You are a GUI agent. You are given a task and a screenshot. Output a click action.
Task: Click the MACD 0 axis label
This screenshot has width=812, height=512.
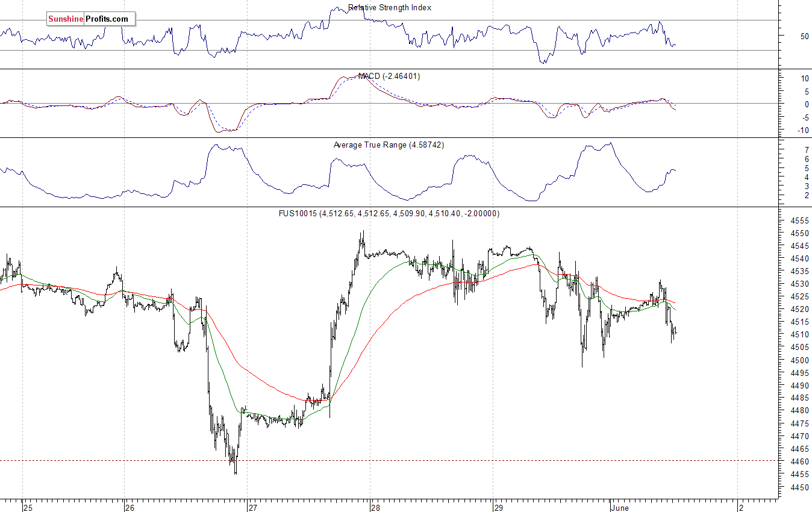click(x=806, y=104)
